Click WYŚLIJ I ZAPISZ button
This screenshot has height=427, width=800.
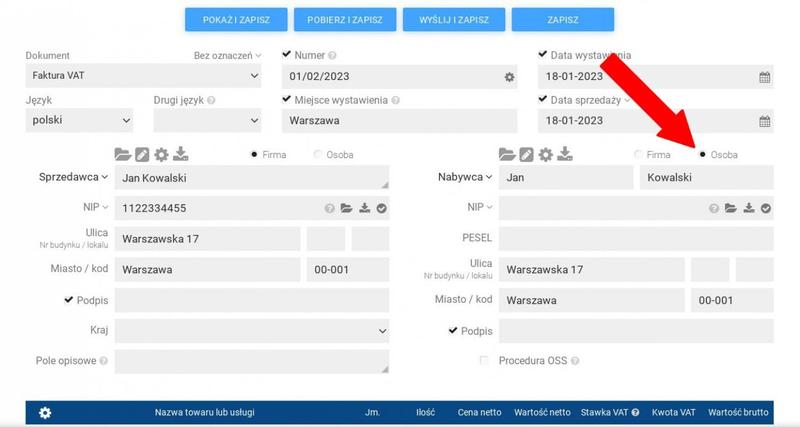pyautogui.click(x=454, y=19)
